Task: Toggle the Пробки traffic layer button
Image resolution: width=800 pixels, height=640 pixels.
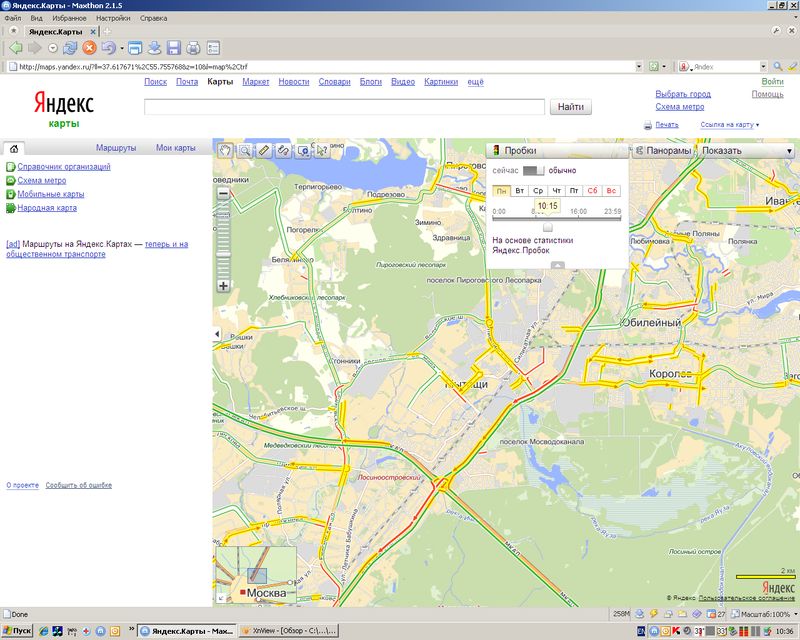Action: (x=557, y=151)
